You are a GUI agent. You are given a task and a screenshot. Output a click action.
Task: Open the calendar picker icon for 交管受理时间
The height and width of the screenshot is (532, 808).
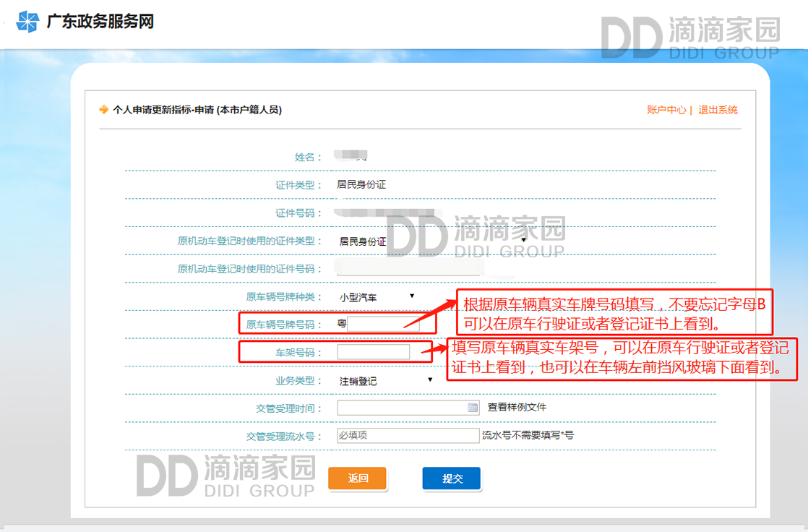point(473,408)
